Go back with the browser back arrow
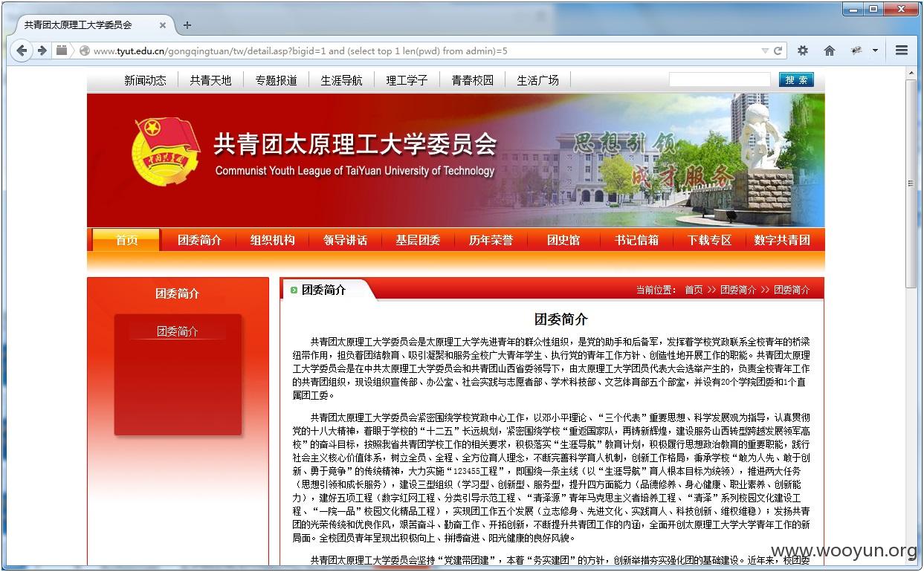The image size is (924, 572). coord(22,51)
